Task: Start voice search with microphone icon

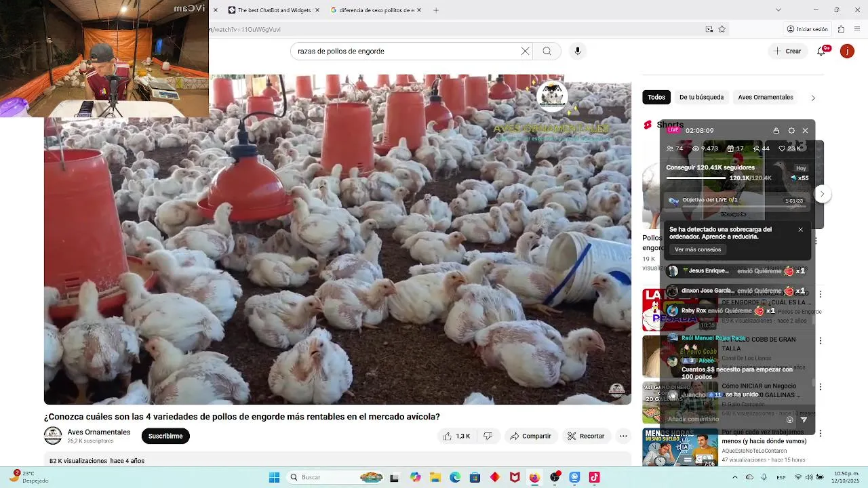Action: [x=578, y=51]
